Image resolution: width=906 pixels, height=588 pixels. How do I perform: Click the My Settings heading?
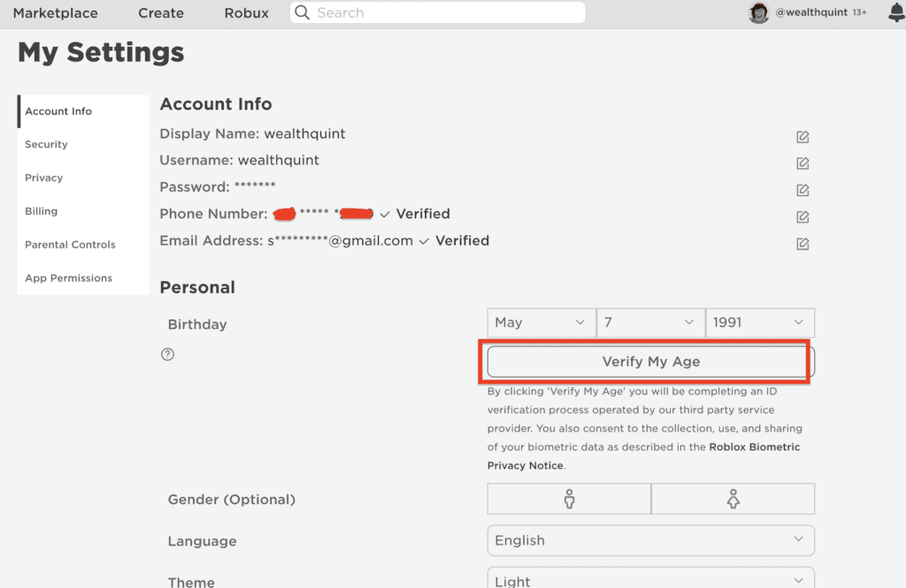(101, 52)
